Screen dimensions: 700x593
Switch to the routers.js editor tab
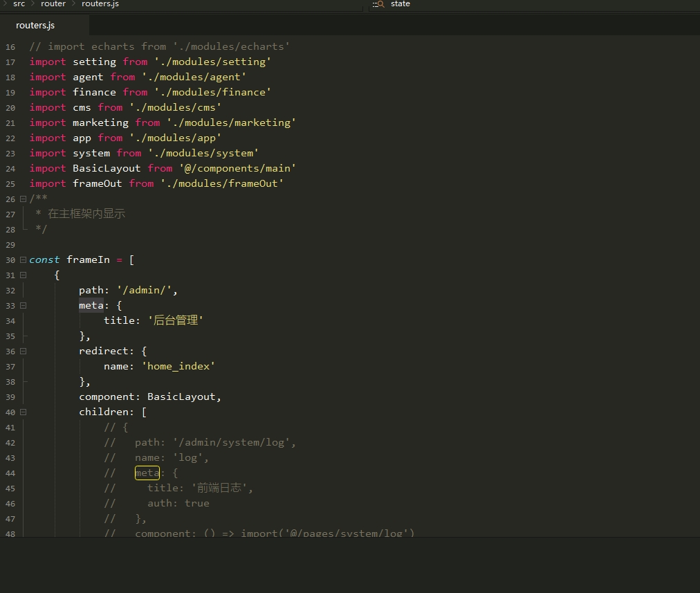[35, 25]
